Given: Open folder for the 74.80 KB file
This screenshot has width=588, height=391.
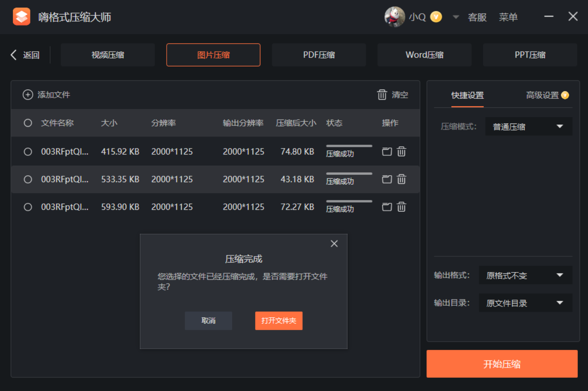Looking at the screenshot, I should click(387, 151).
